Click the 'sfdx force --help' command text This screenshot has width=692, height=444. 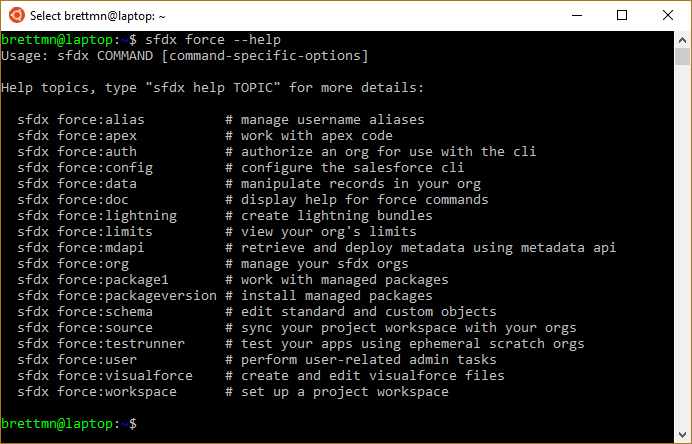(213, 40)
